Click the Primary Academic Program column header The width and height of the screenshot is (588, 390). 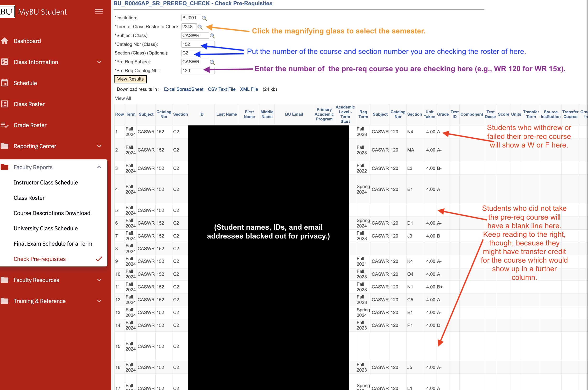point(324,114)
